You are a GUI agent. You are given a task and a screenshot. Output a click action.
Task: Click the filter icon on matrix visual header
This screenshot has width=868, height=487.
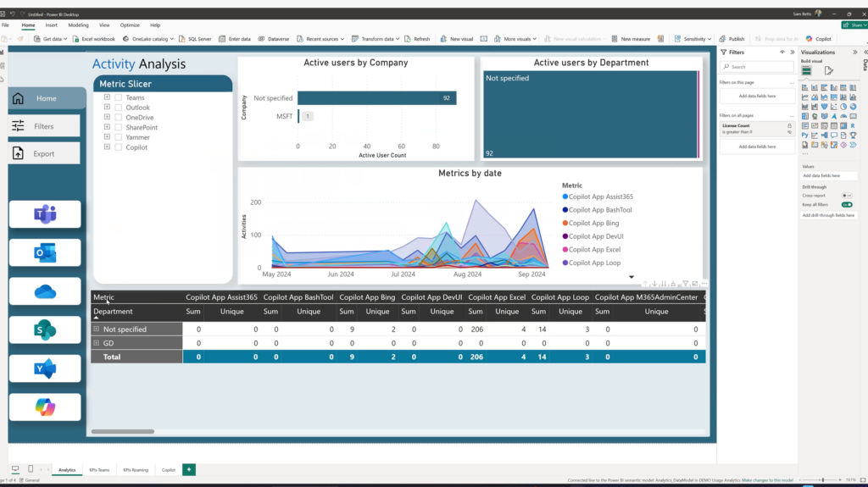(x=685, y=284)
